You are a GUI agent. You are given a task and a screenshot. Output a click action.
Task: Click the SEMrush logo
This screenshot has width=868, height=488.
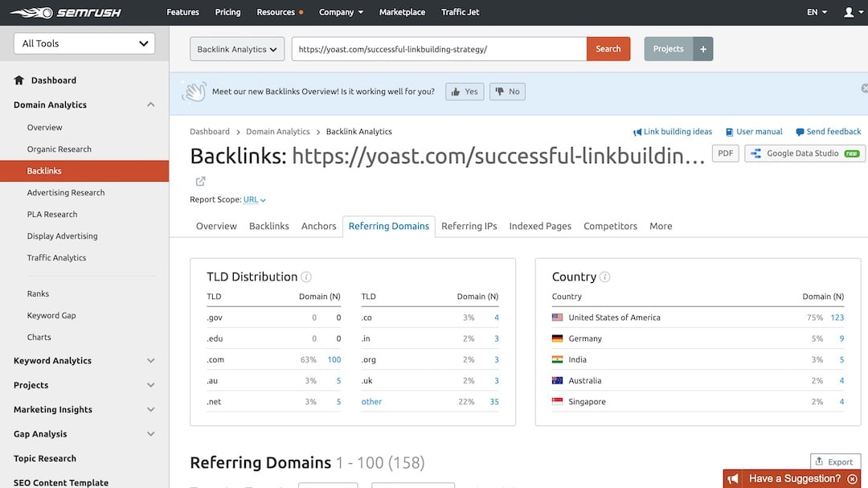pyautogui.click(x=65, y=12)
